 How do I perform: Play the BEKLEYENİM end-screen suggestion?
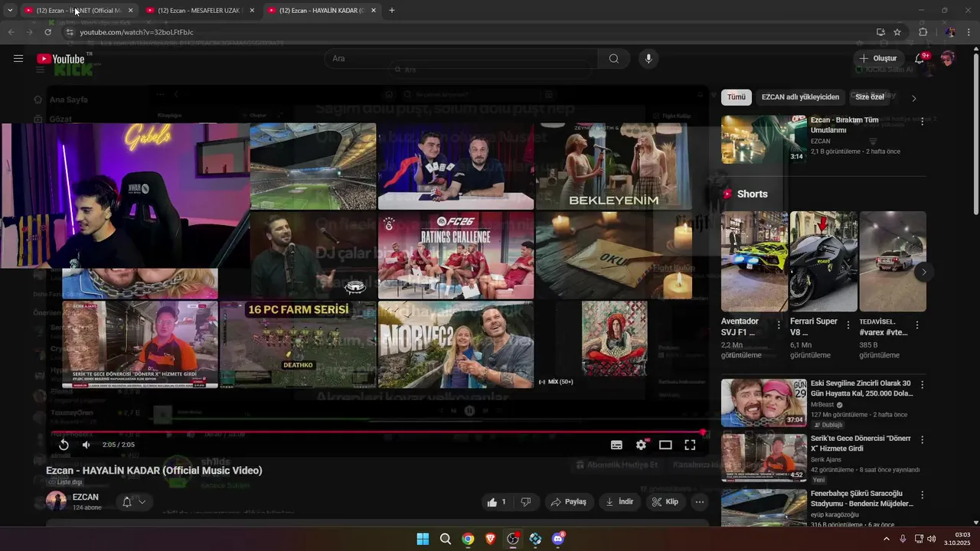[613, 166]
